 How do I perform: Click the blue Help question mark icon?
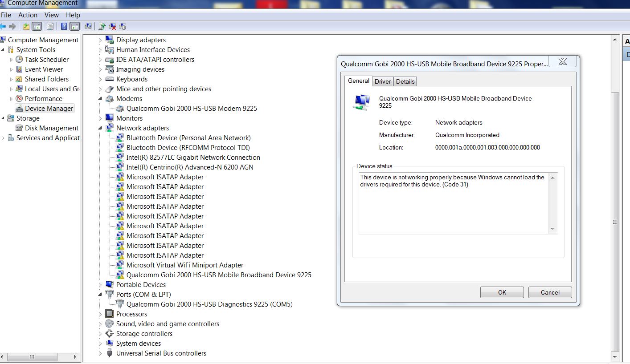click(64, 26)
